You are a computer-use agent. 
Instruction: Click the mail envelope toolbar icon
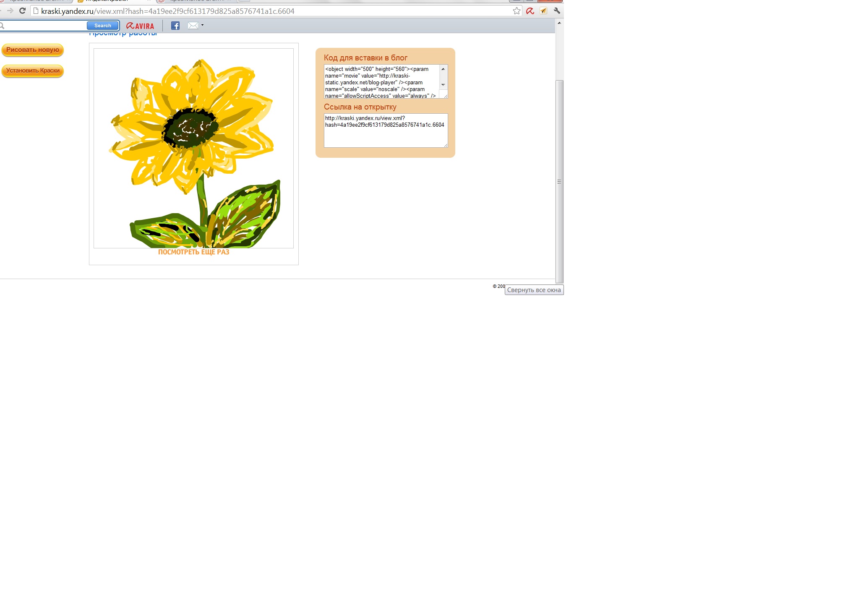tap(193, 26)
